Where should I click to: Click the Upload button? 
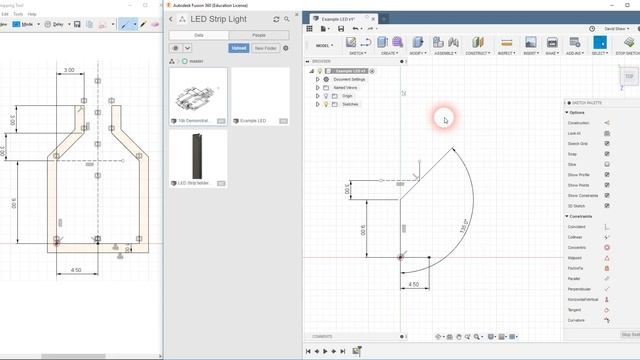tap(239, 48)
